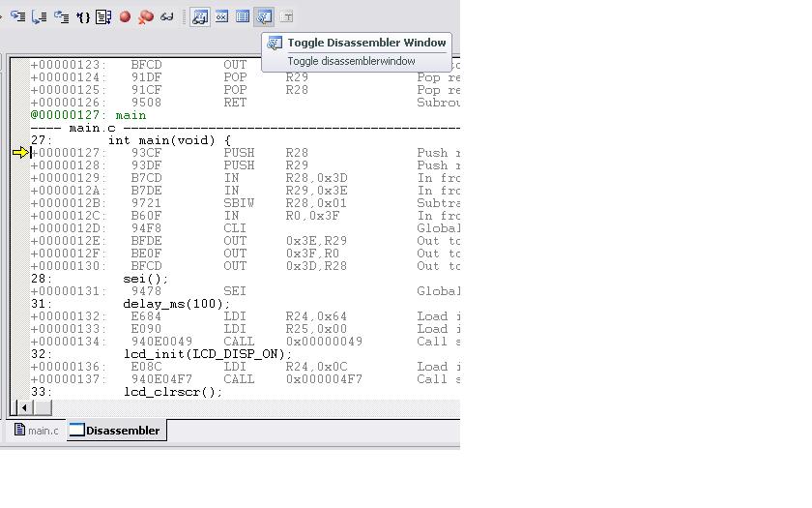Toggle the Register window icon
The height and width of the screenshot is (508, 812).
click(221, 17)
